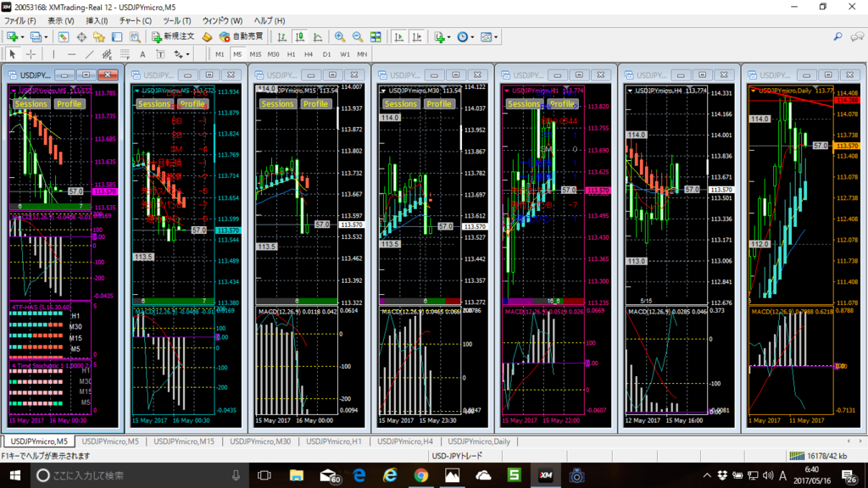Toggle chart auto scroll icon
868x488 pixels.
click(398, 37)
